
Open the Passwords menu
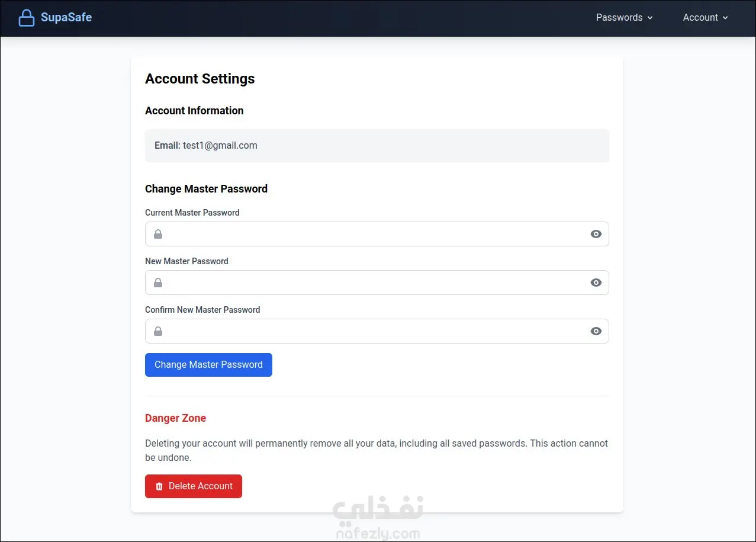point(619,18)
